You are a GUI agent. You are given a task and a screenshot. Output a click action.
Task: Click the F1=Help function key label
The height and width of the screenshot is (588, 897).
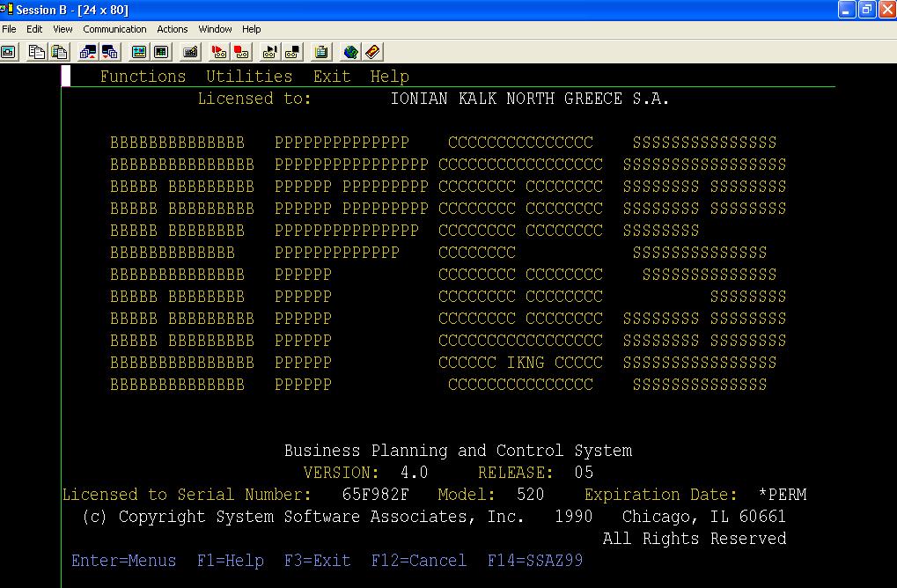click(231, 561)
